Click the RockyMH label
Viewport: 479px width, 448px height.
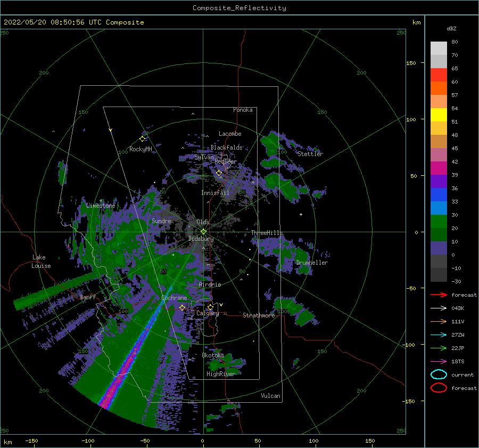[x=141, y=149]
